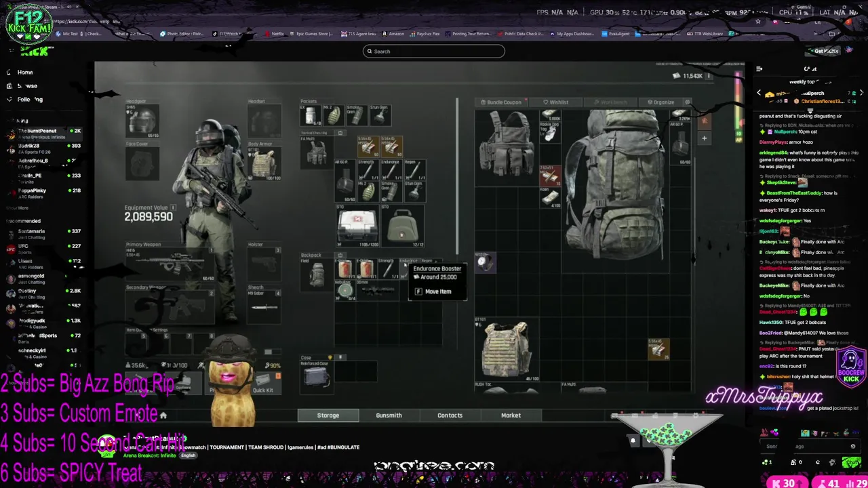Open Destiny channel in sidebar
Image resolution: width=868 pixels, height=488 pixels.
pos(43,293)
